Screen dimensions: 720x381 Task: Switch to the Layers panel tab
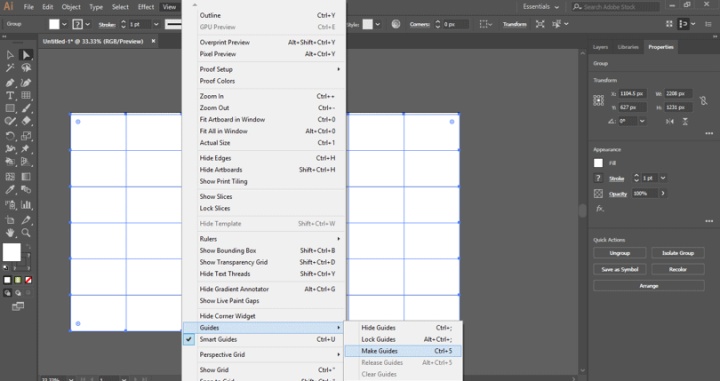(600, 47)
